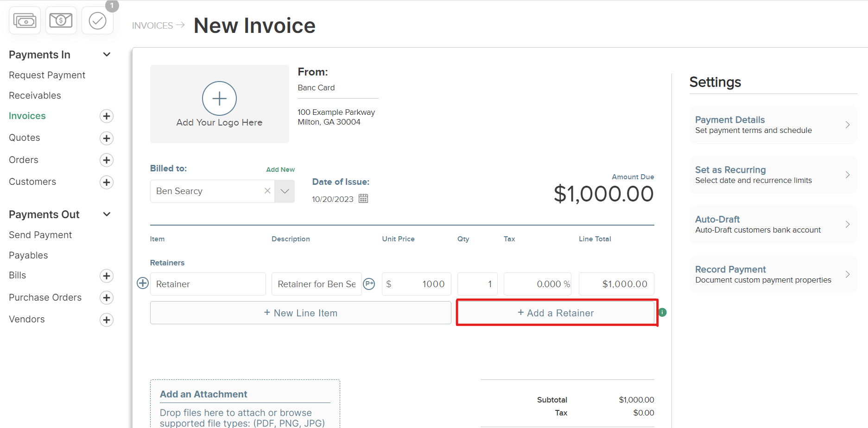Click the P+ icon next to the description field
This screenshot has width=868, height=428.
coord(369,283)
